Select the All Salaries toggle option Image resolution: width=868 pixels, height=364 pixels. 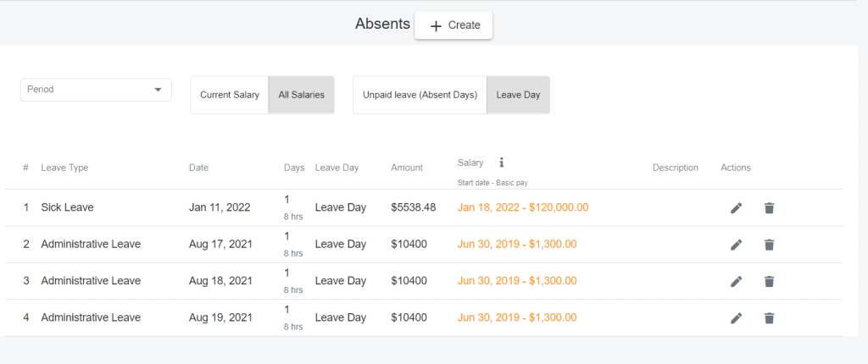pos(301,95)
